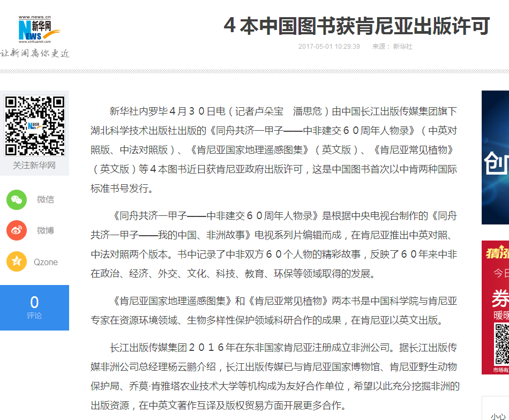Screen dimensions: 509x420
Task: Click the 小心 box at bottom right
Action: pyautogui.click(x=497, y=415)
